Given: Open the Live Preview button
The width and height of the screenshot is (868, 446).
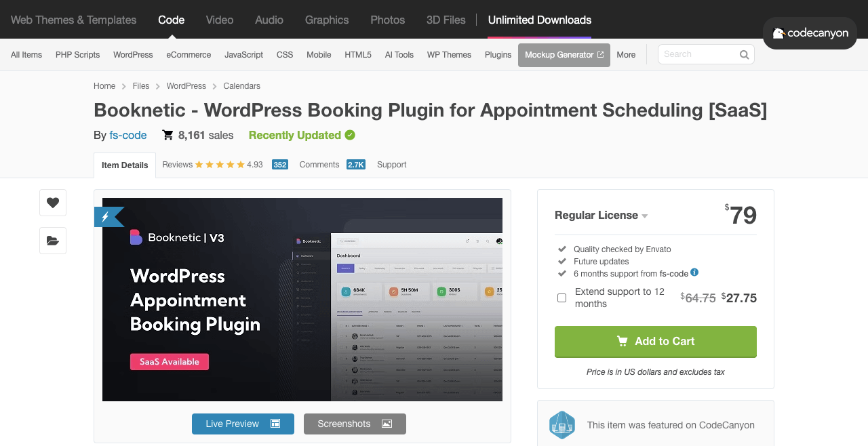Looking at the screenshot, I should coord(243,424).
